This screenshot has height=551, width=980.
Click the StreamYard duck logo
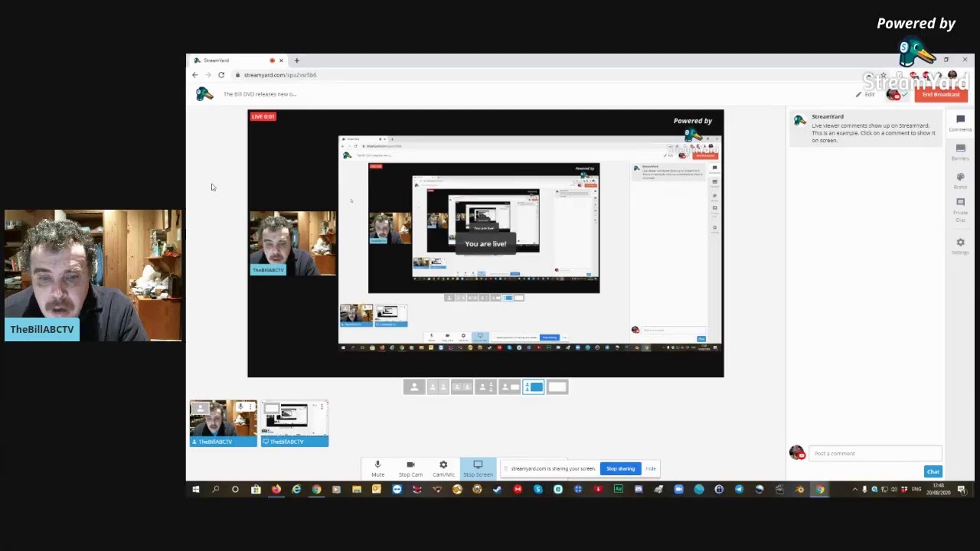[x=204, y=93]
